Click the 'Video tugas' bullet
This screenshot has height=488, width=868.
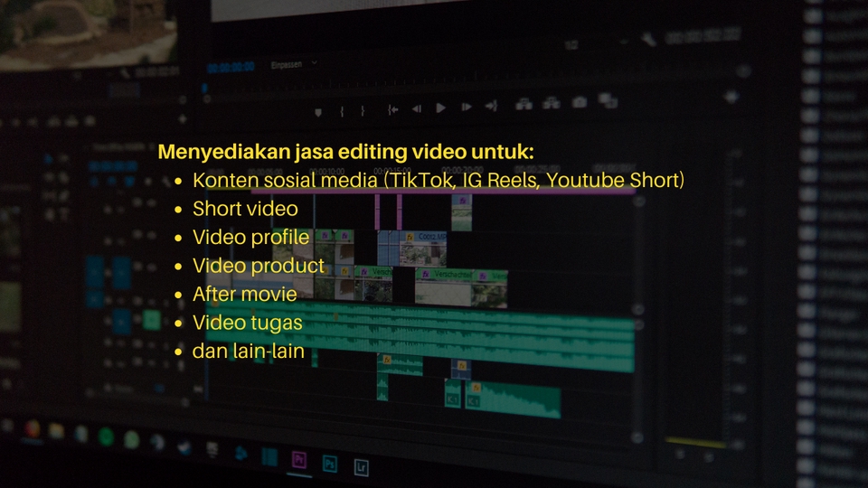click(248, 324)
